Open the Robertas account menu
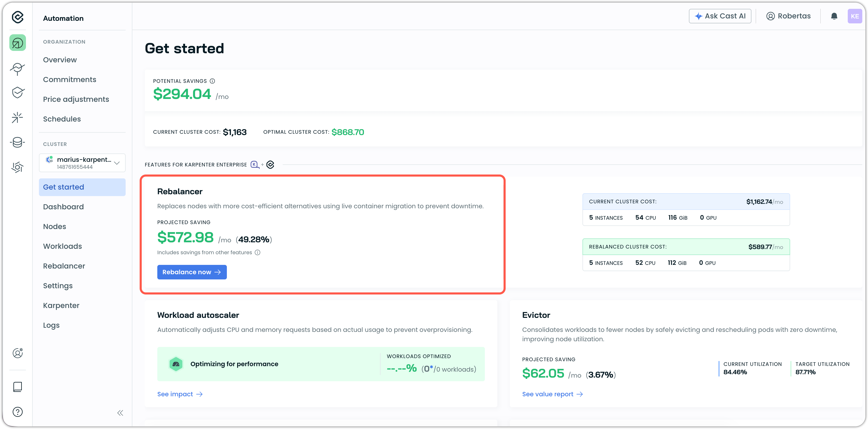The height and width of the screenshot is (429, 868). tap(788, 16)
